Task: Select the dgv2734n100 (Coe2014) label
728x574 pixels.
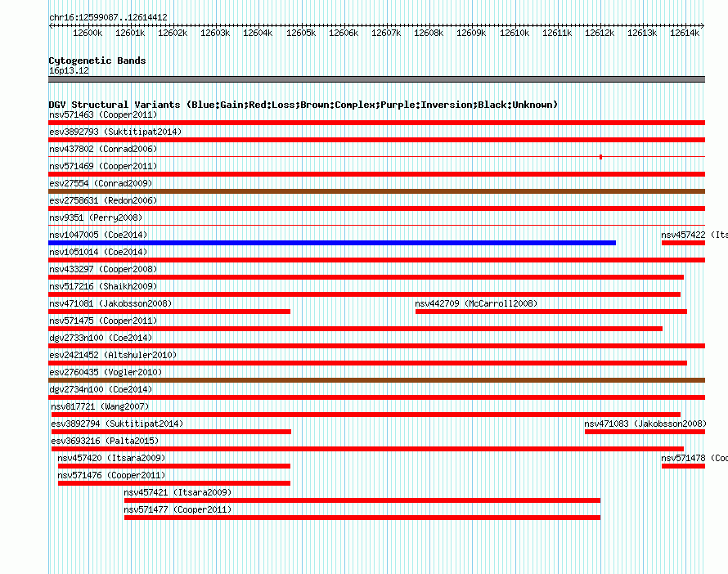Action: click(101, 389)
